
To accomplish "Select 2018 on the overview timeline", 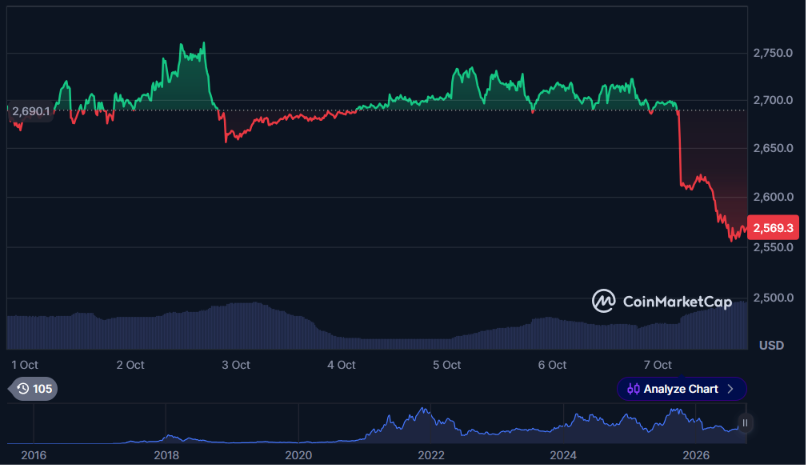I will (x=166, y=455).
